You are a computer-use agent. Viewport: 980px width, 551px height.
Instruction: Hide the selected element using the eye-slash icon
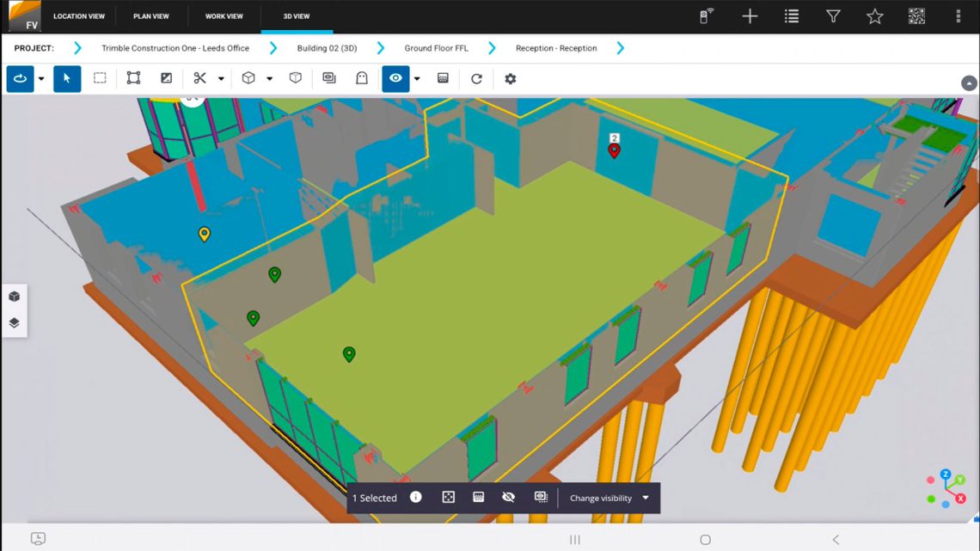pos(509,497)
